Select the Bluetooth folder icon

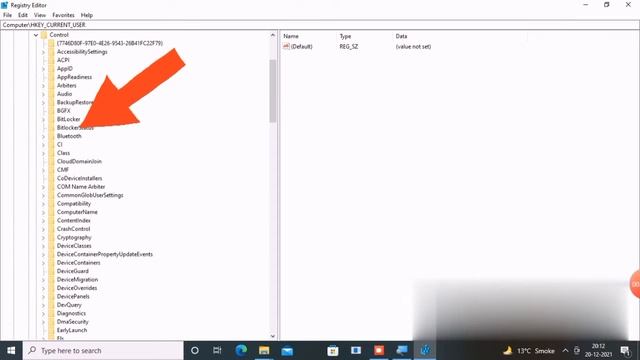click(x=51, y=136)
